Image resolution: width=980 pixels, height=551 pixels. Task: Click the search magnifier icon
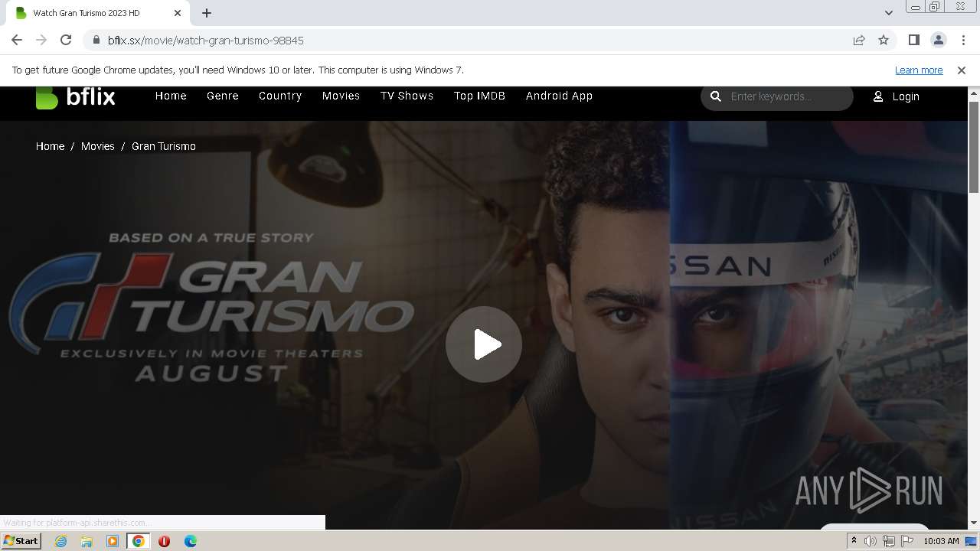tap(716, 96)
